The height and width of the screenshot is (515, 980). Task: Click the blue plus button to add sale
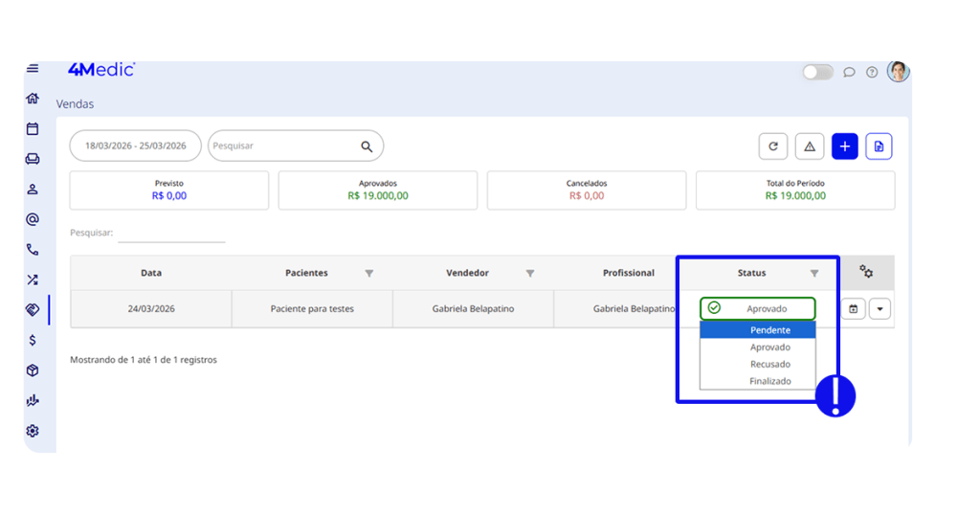click(844, 146)
